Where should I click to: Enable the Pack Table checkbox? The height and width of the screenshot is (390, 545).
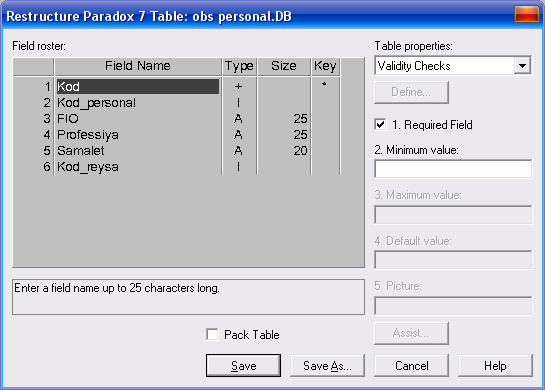pos(212,334)
